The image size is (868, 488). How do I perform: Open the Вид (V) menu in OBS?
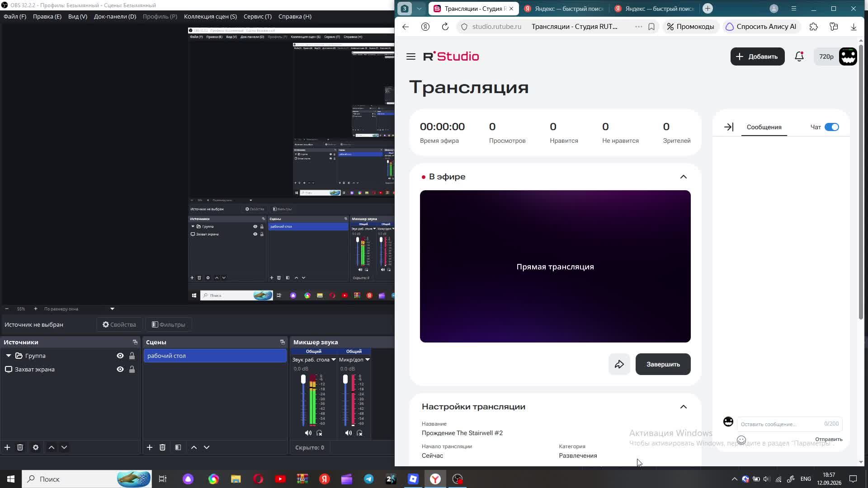click(78, 16)
